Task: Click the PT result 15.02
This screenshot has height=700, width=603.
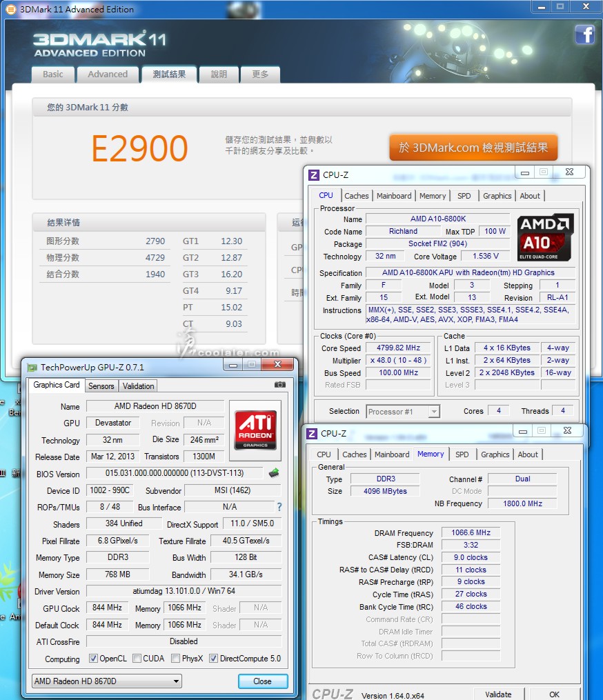Action: click(x=231, y=307)
